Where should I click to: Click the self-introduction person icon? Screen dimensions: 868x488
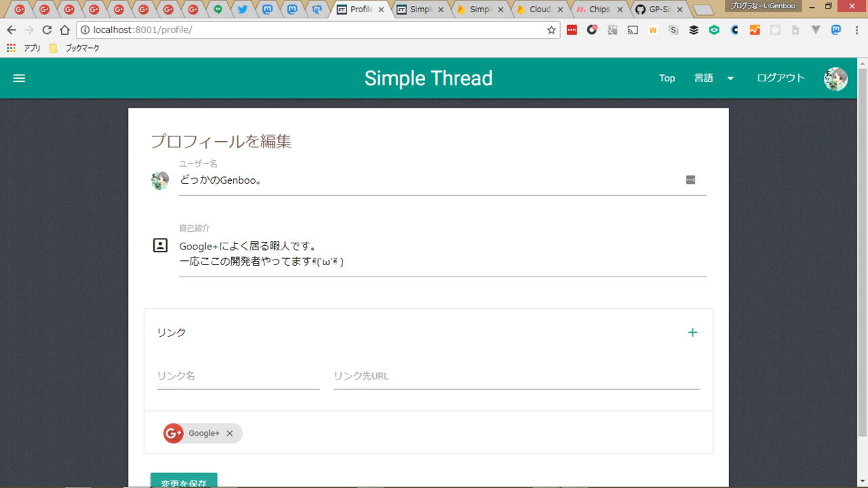coord(160,245)
